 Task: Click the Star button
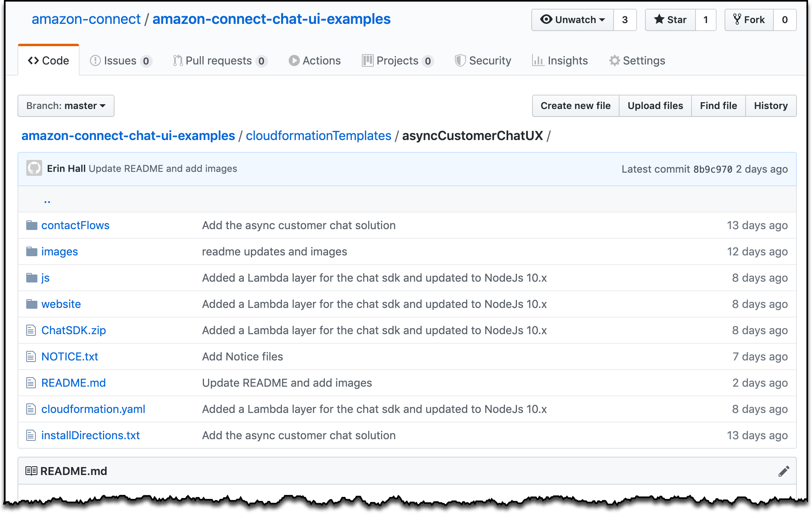pyautogui.click(x=670, y=20)
